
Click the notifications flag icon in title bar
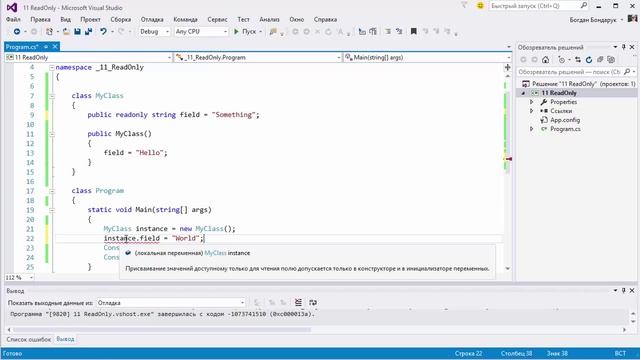[x=464, y=5]
